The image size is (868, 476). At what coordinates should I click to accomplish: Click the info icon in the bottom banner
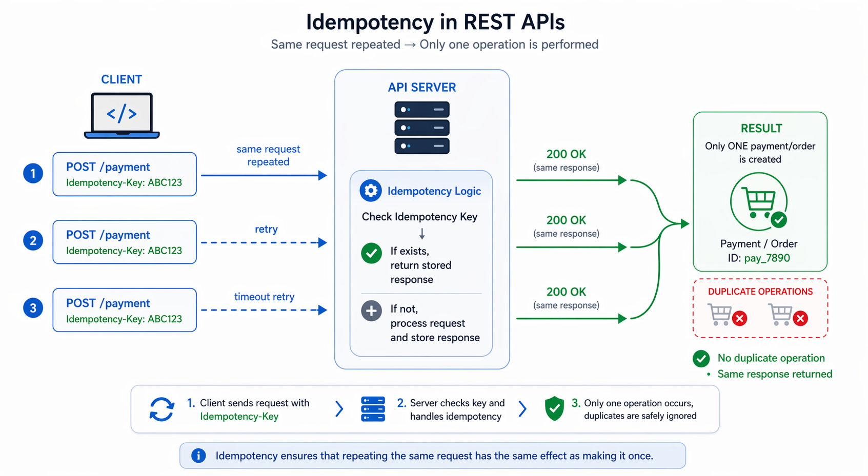[x=198, y=456]
